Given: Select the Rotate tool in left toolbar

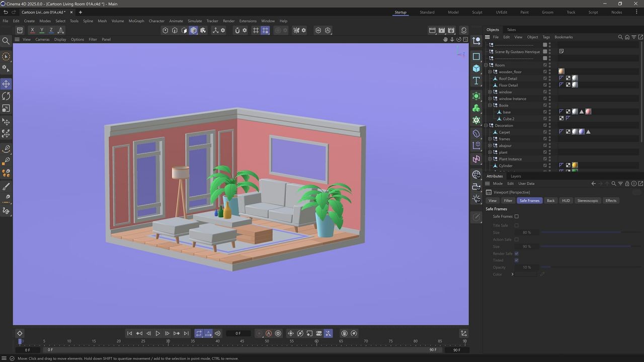Looking at the screenshot, I should pyautogui.click(x=6, y=96).
